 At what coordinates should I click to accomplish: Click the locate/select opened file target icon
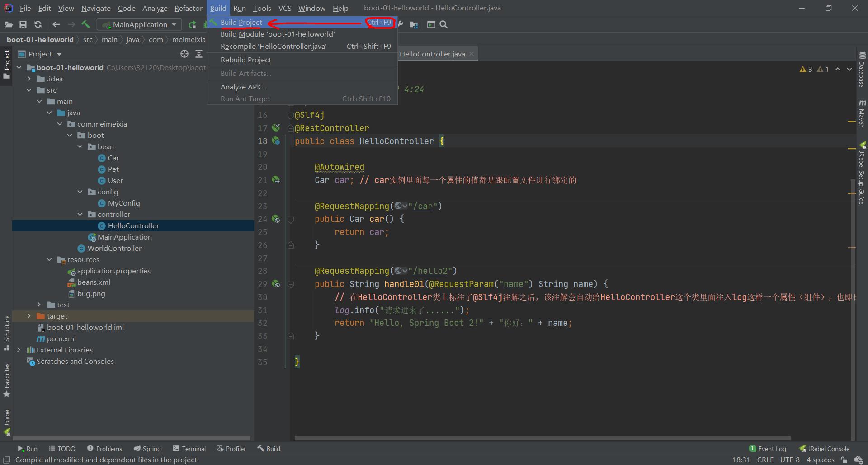184,54
